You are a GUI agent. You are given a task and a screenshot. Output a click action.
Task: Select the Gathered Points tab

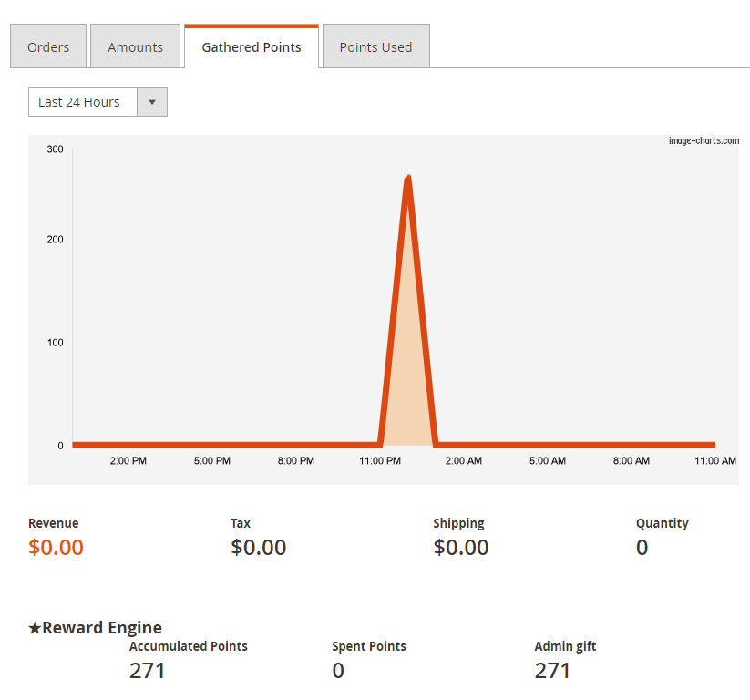251,46
